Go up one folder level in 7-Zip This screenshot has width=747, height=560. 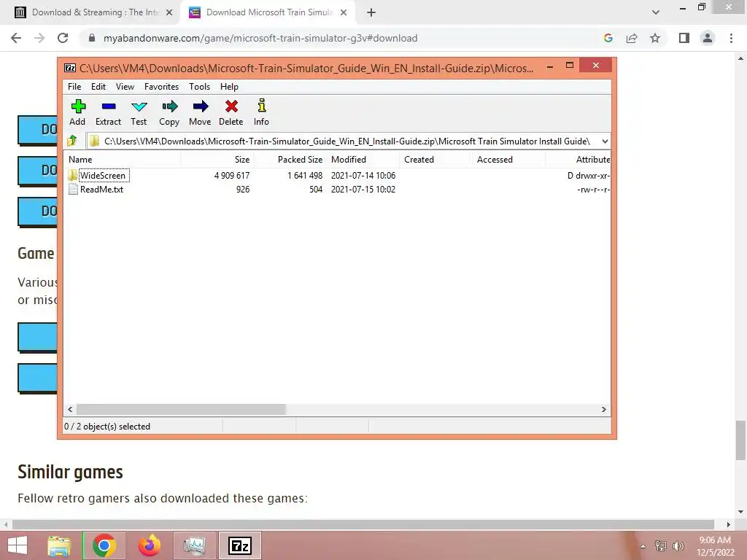(x=72, y=141)
